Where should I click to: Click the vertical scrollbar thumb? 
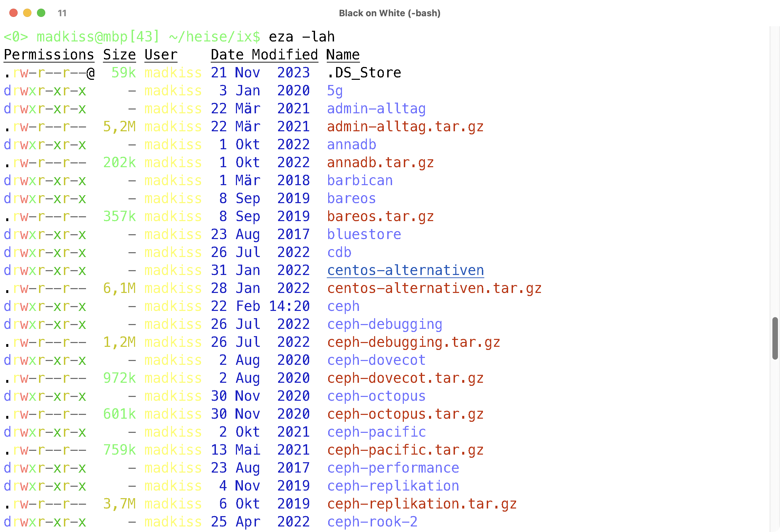point(775,338)
